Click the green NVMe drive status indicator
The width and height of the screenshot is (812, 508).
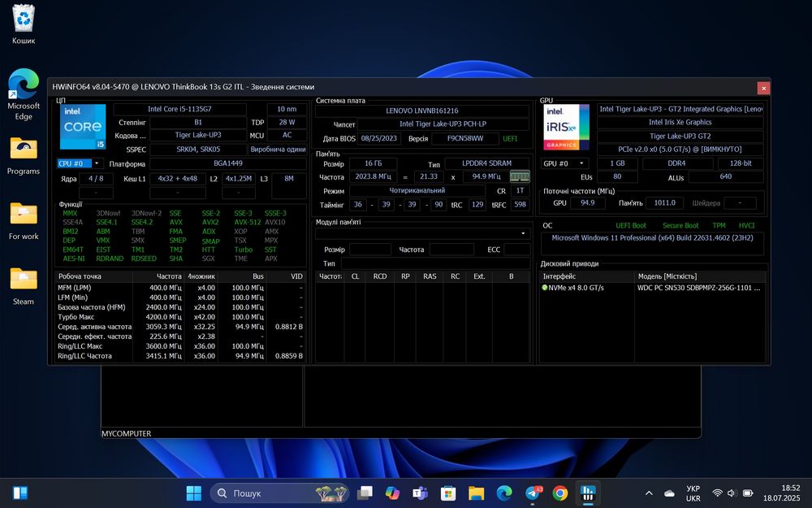(545, 288)
